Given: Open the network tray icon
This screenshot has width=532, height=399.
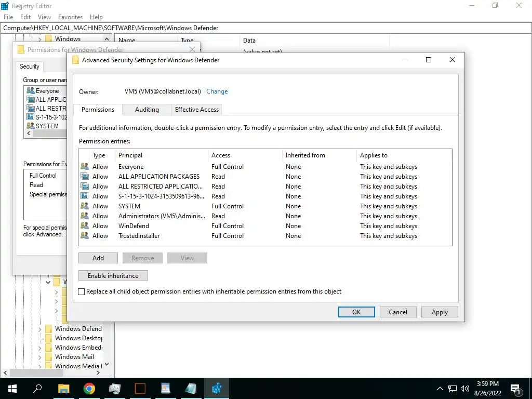Looking at the screenshot, I should (453, 389).
